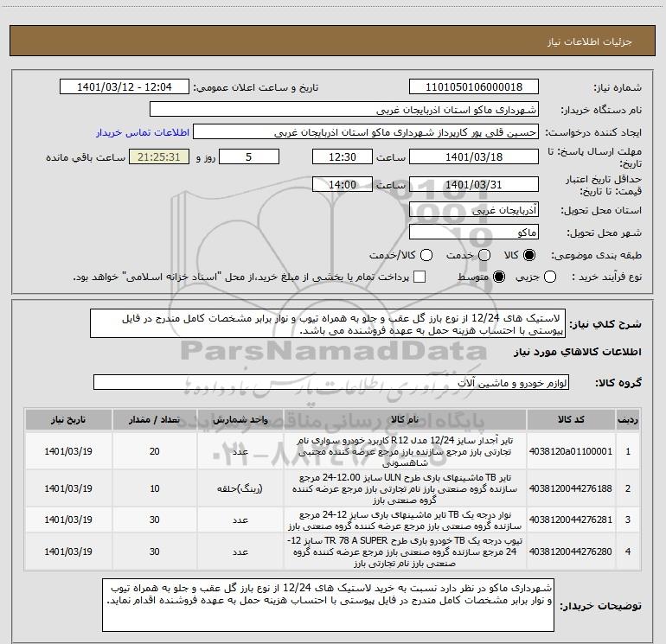Click the اطلاعات کالاهای مورد نیاز section heading
The height and width of the screenshot is (644, 666).
click(x=577, y=352)
